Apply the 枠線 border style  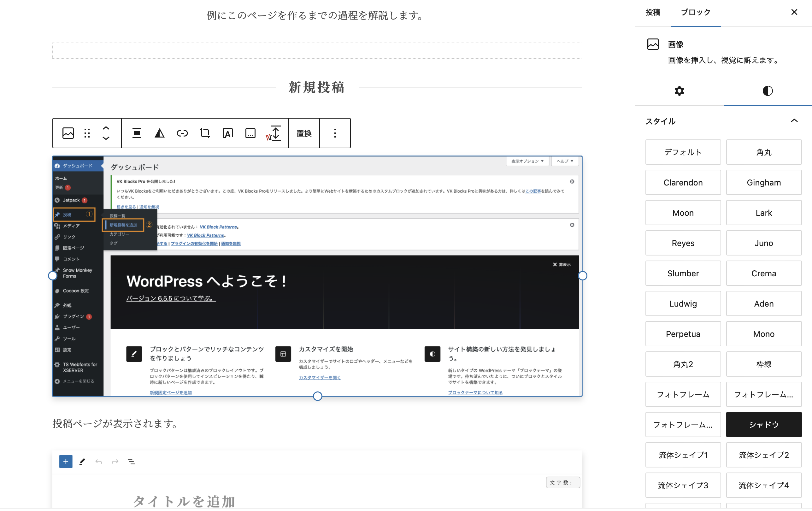763,364
